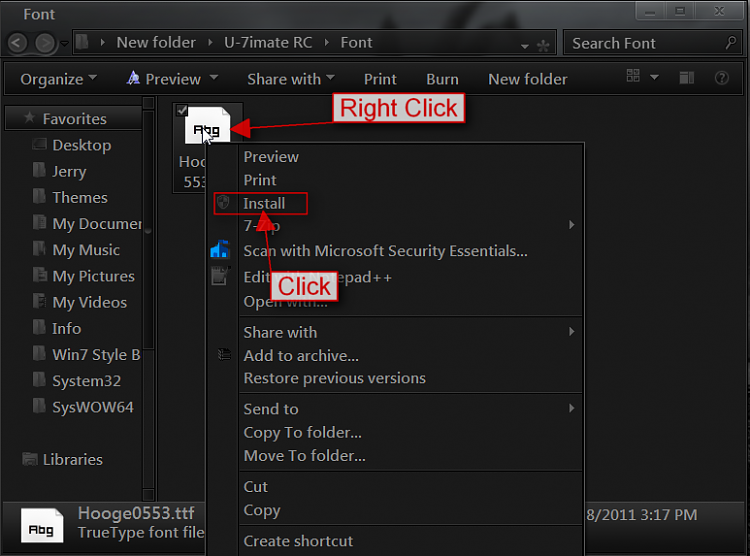
Task: Choose Preview in the context menu
Action: [271, 157]
